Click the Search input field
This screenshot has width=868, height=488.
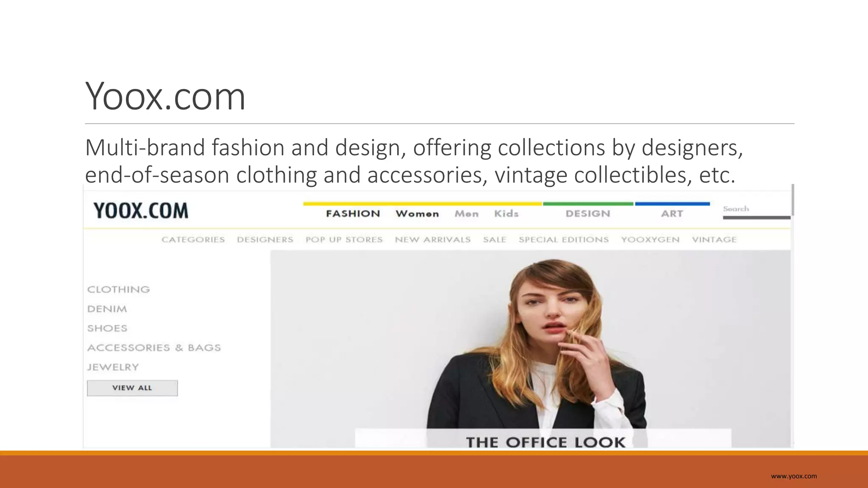pos(757,211)
